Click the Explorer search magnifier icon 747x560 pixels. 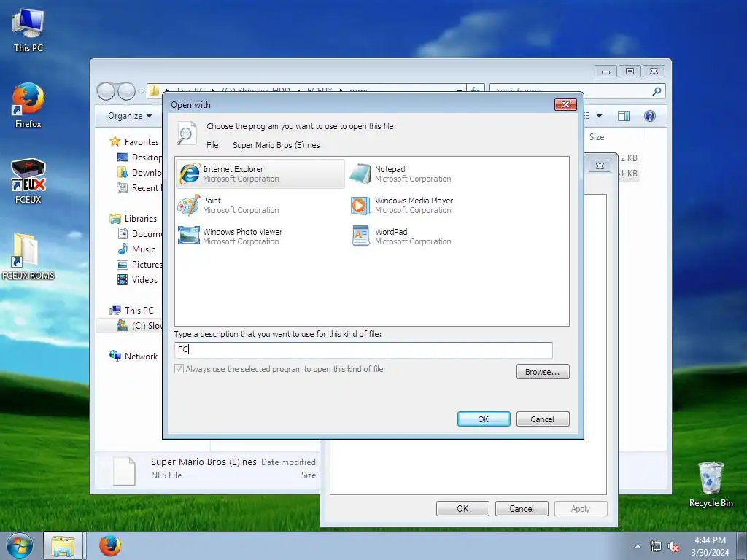coord(657,91)
